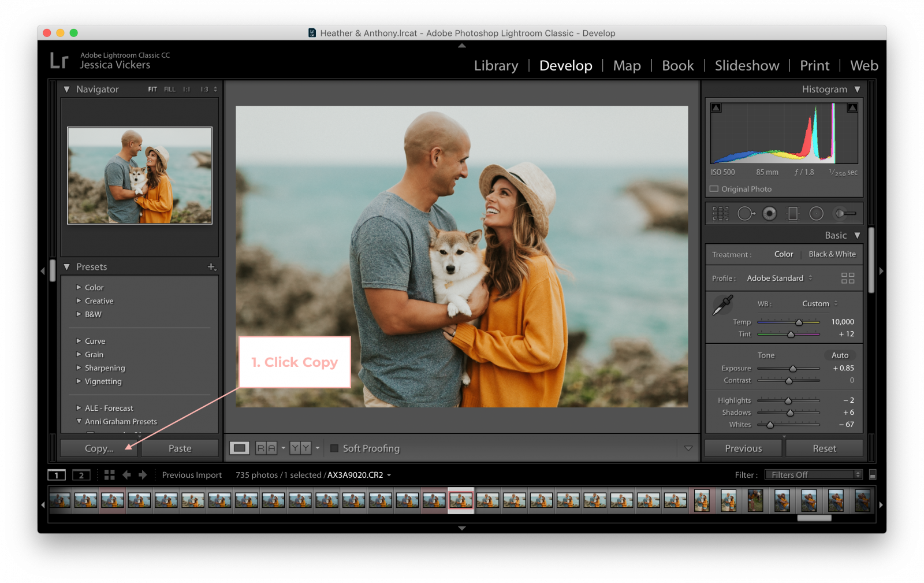Click the Copy button below the presets

coord(98,448)
